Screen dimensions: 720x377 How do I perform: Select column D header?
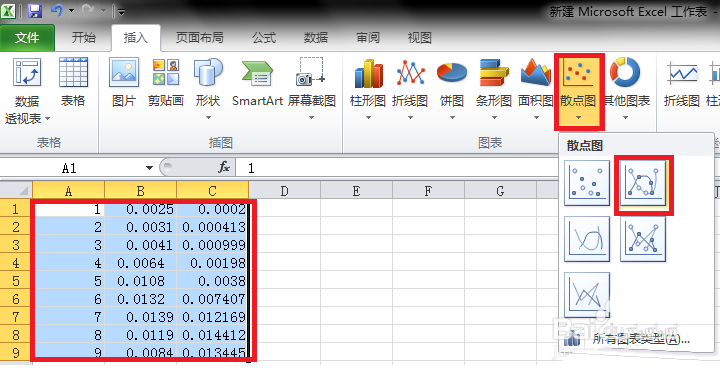coord(285,190)
